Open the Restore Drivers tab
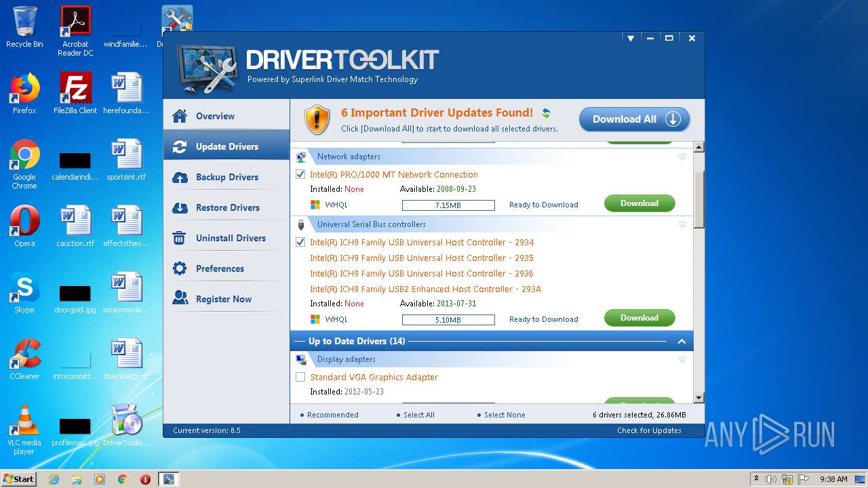This screenshot has width=868, height=488. [x=226, y=207]
